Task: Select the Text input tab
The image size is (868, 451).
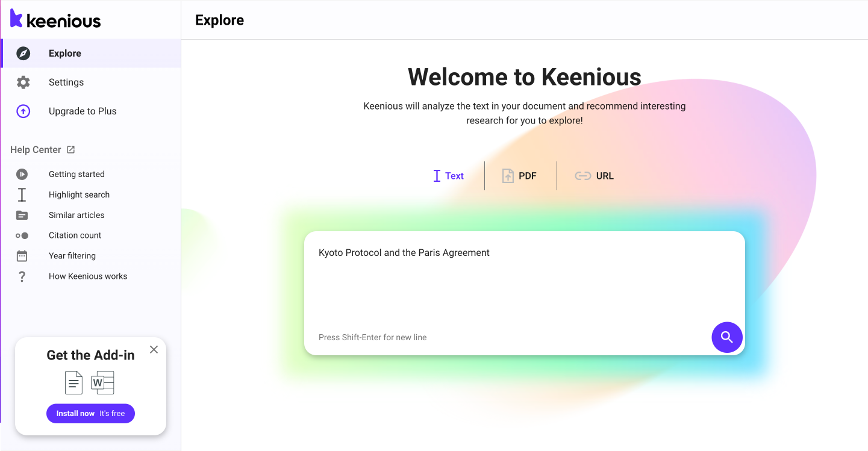Action: click(449, 176)
